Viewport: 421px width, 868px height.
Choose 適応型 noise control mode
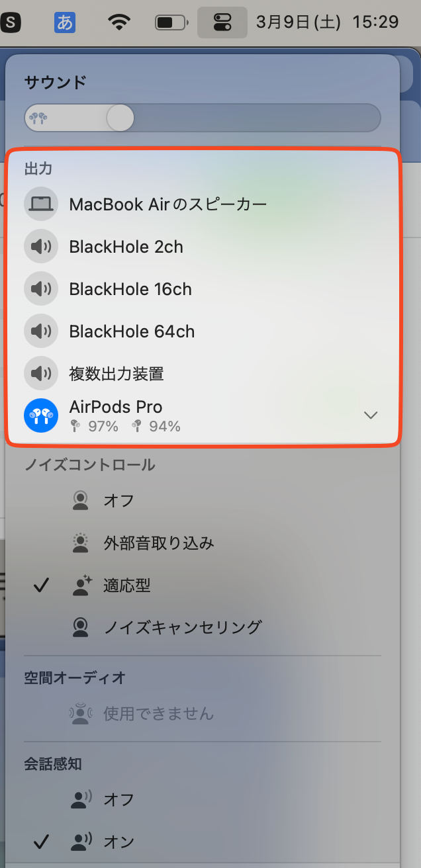[x=203, y=586]
